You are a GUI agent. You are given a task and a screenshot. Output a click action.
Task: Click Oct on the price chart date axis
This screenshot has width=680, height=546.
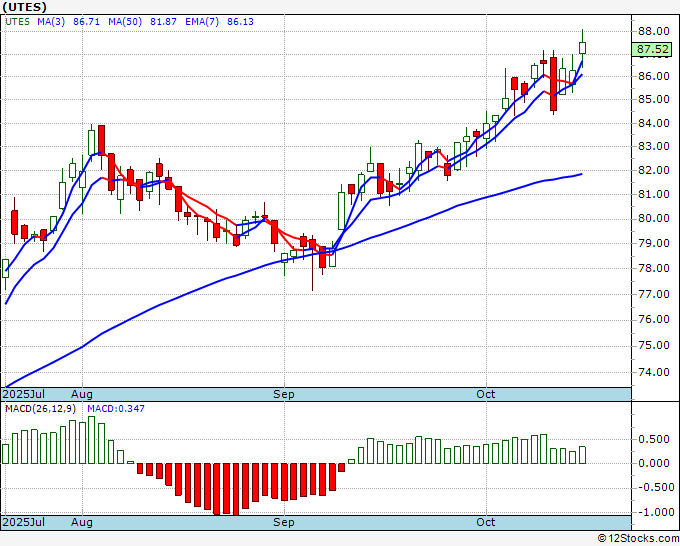[486, 394]
